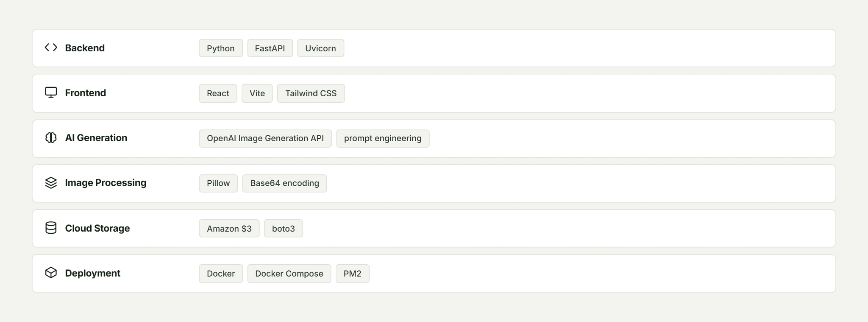Select the Python tag
Screen dimensions: 868x322
221,48
